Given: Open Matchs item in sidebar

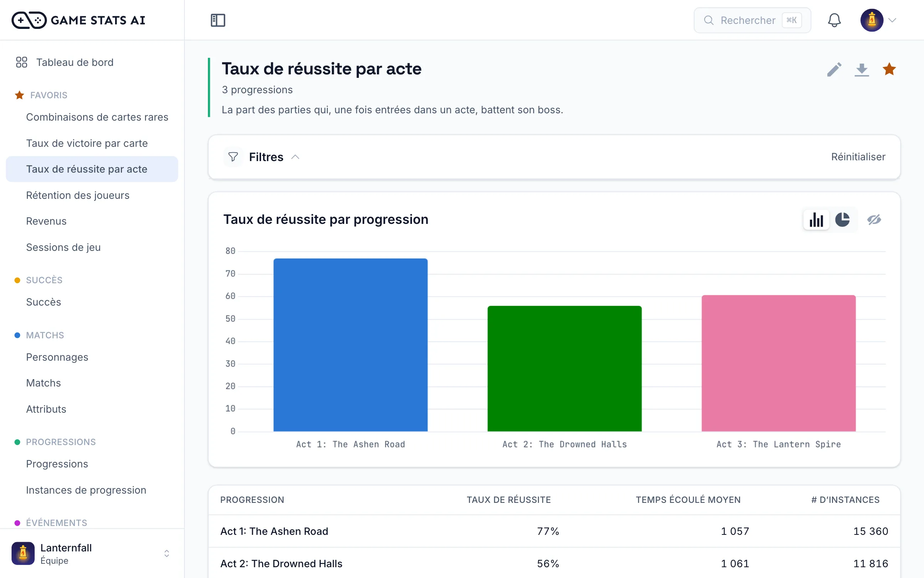Looking at the screenshot, I should [92, 383].
